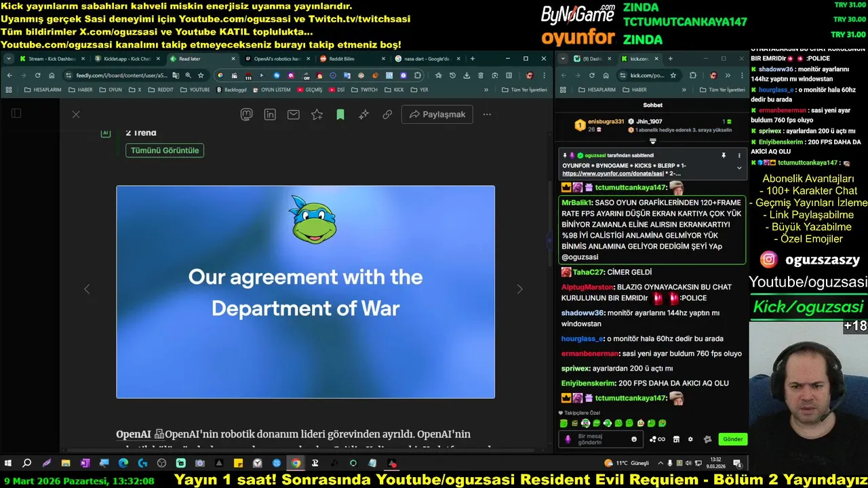Show hidden system tray icons chevron
868x488 pixels.
click(660, 464)
